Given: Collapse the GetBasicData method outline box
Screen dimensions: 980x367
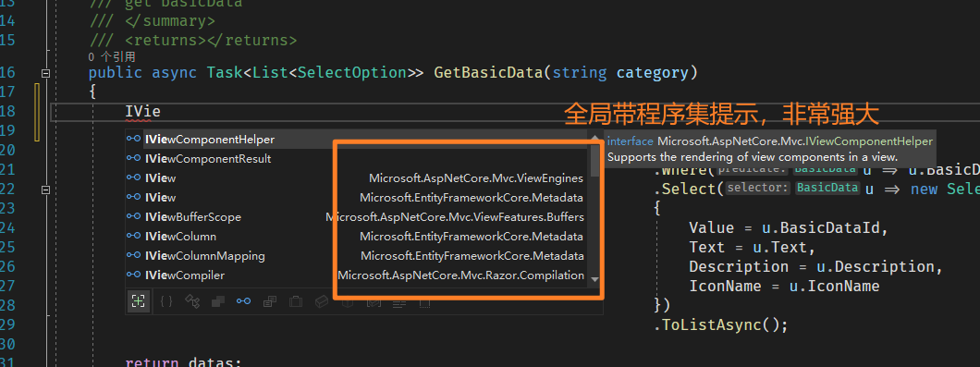Looking at the screenshot, I should 45,73.
